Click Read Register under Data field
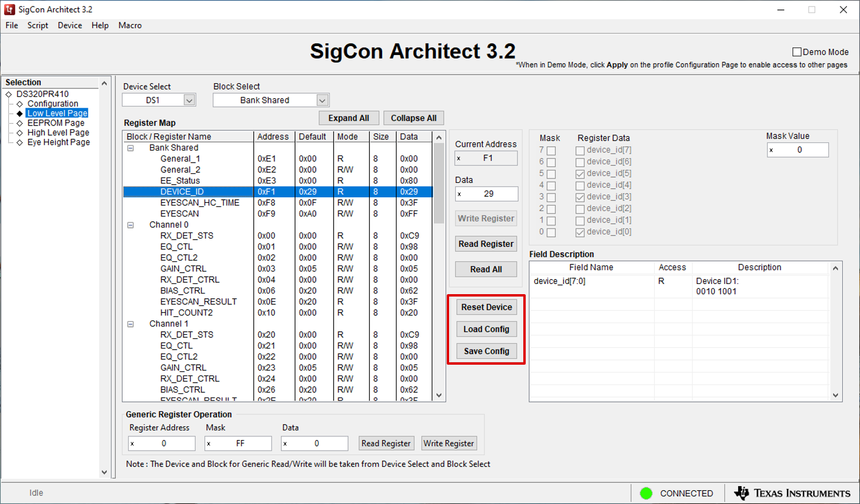 click(x=486, y=244)
